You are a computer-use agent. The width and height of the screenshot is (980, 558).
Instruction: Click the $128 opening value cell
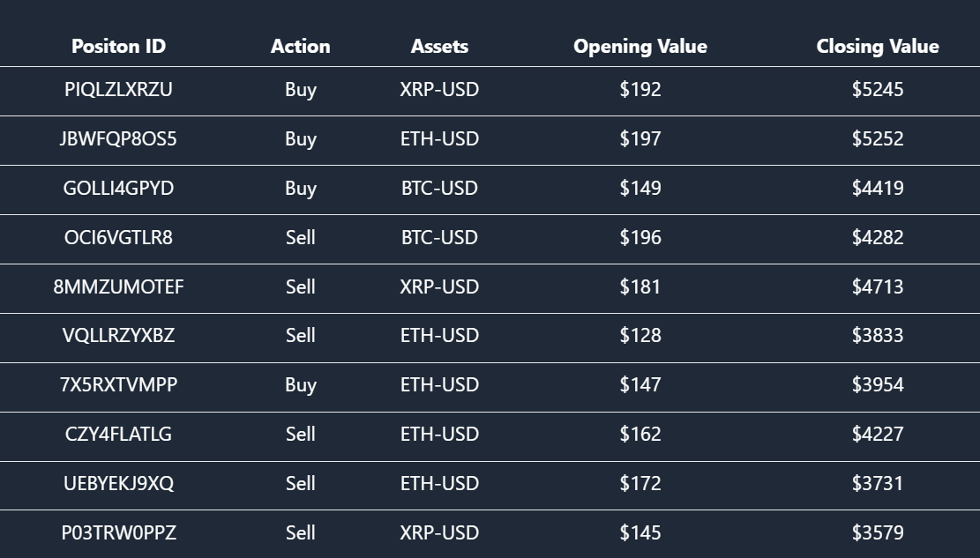tap(640, 336)
